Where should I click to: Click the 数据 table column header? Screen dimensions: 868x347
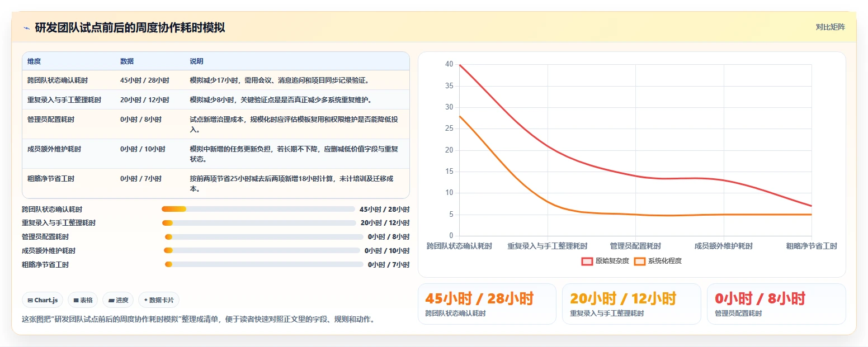tap(127, 61)
